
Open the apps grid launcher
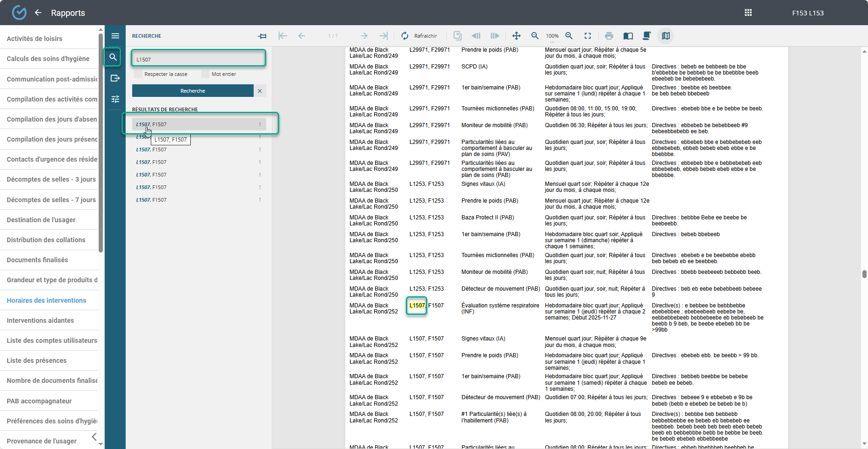coord(748,13)
